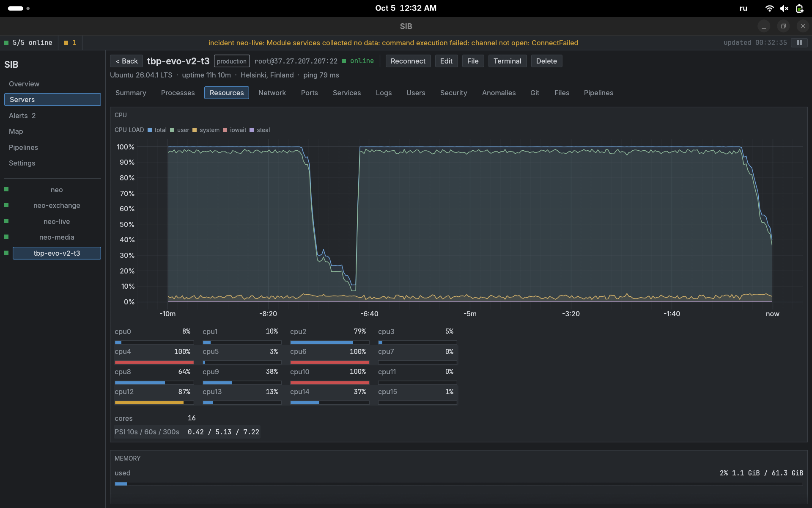Toggle the iowait series in CPU legend

[235, 130]
